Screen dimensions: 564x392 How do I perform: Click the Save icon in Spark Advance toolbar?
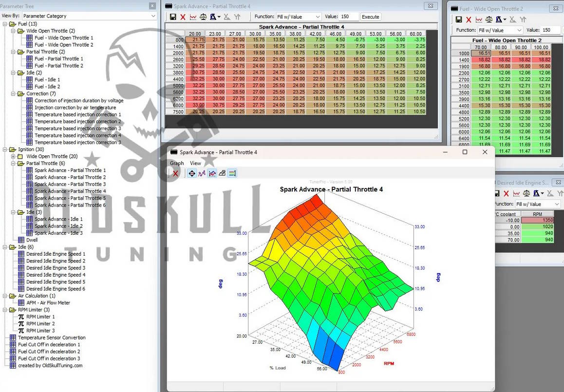point(174,17)
